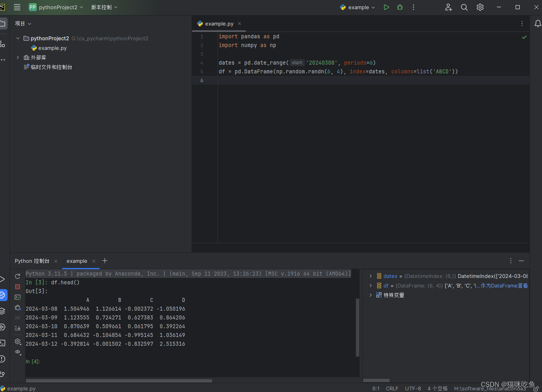View df as DataFrame link
The width and height of the screenshot is (542, 392).
[x=504, y=286]
